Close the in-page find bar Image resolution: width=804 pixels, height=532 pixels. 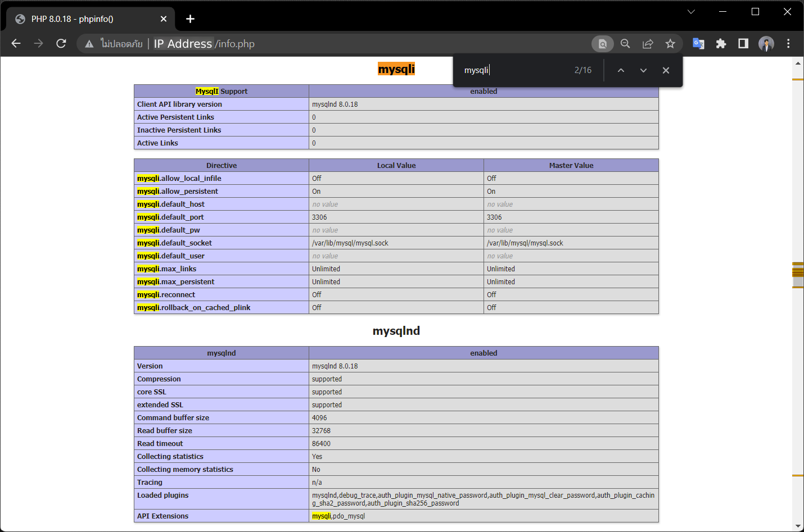pos(666,70)
